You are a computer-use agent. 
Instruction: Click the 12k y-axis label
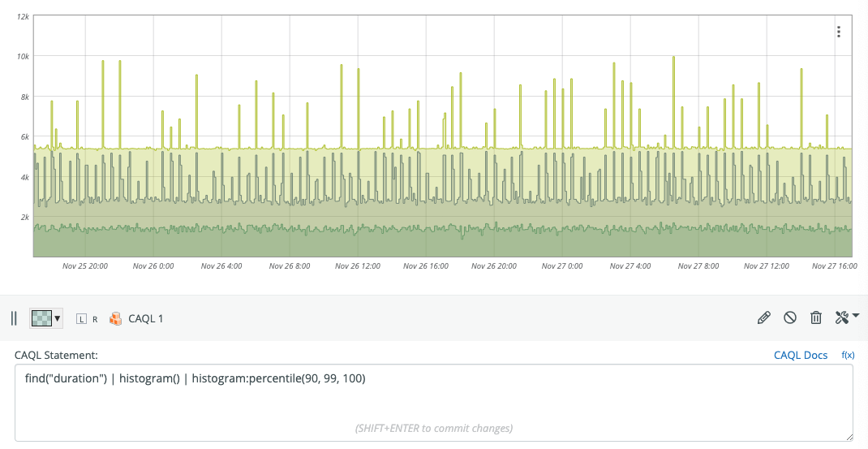(x=23, y=16)
